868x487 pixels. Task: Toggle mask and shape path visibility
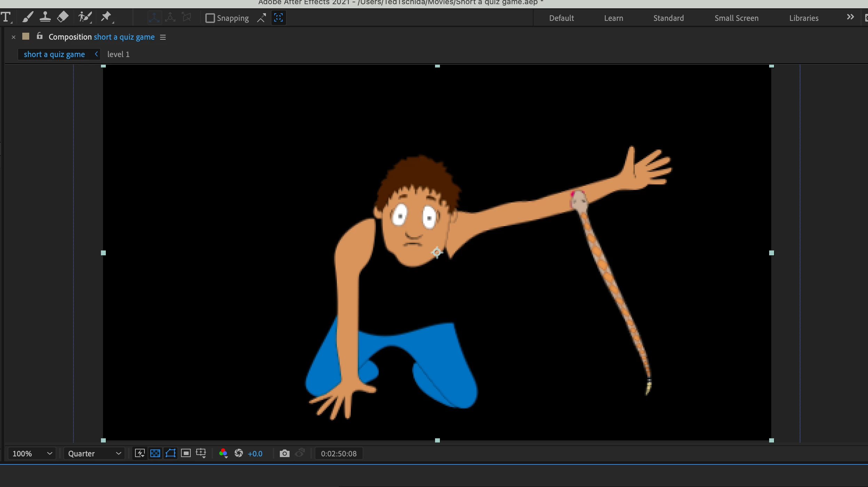(x=171, y=453)
